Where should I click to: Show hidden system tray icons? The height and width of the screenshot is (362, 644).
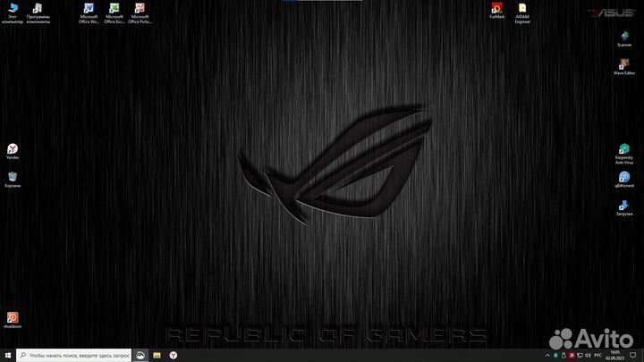(547, 356)
